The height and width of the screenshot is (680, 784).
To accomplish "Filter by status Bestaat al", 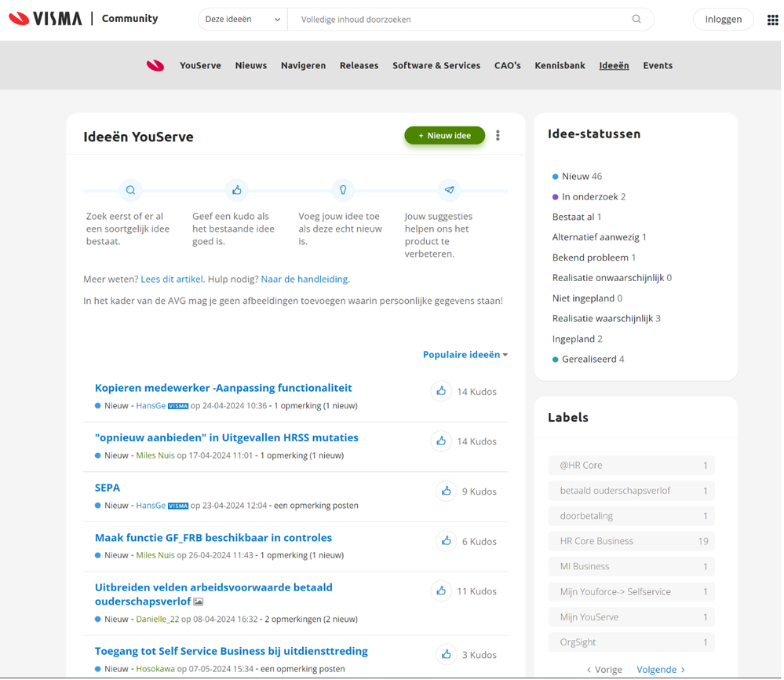I will 577,218.
